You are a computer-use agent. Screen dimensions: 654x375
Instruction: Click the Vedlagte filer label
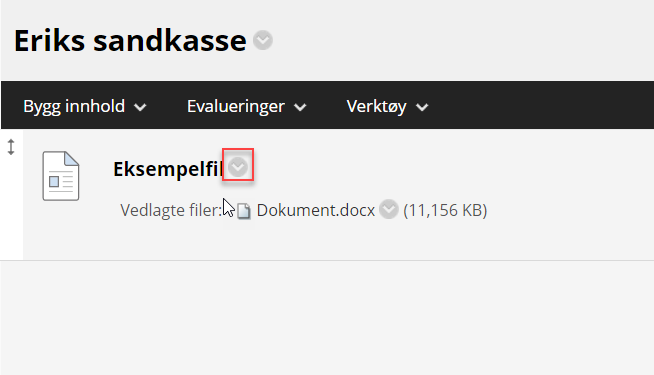[171, 210]
